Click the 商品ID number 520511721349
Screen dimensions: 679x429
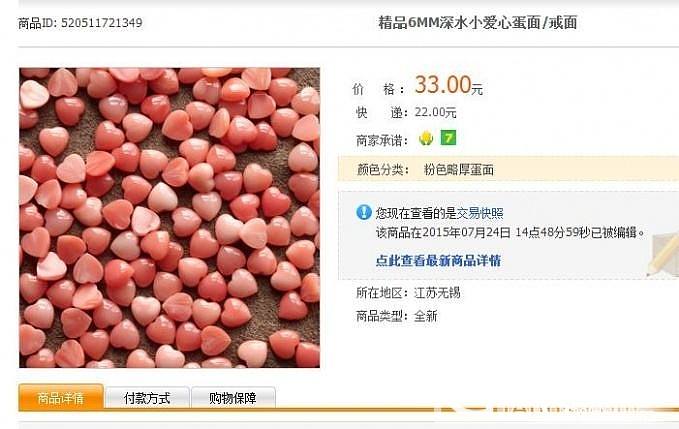102,23
